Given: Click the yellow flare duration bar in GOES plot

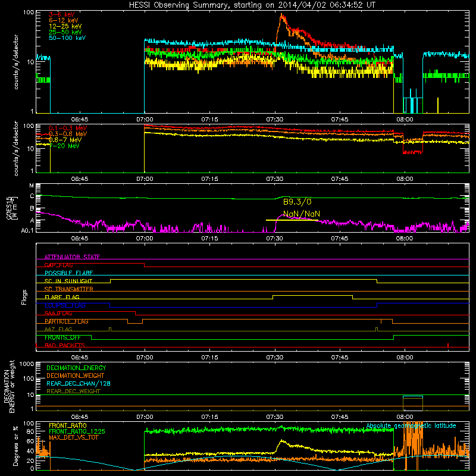Looking at the screenshot, I should pos(292,220).
